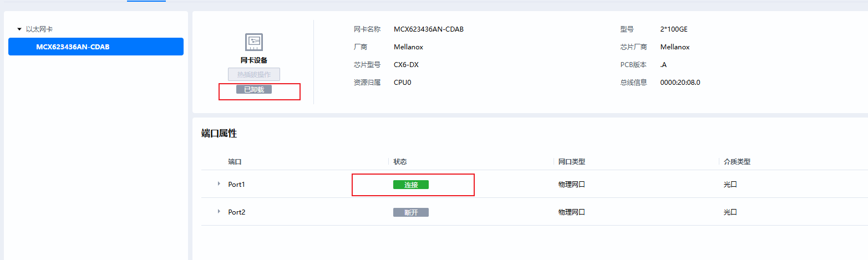Click the 端口 column header
The width and height of the screenshot is (868, 260).
(235, 162)
